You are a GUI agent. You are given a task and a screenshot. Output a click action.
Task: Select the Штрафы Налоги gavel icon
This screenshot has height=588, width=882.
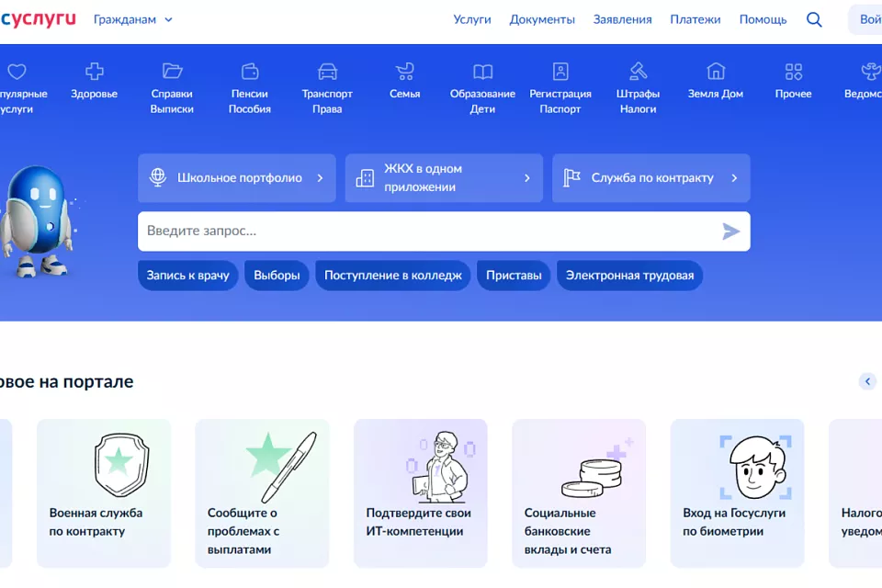tap(638, 72)
